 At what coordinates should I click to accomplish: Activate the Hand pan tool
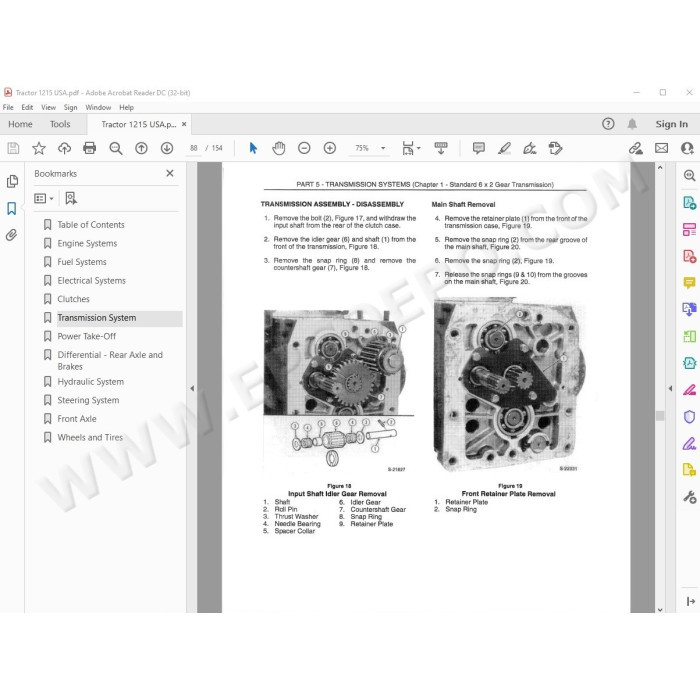(x=279, y=148)
